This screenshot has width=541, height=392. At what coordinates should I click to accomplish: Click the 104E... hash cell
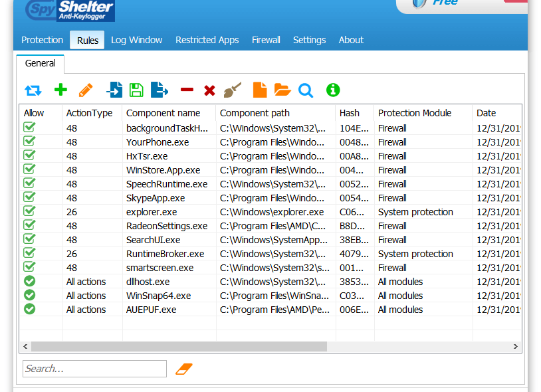(x=354, y=128)
